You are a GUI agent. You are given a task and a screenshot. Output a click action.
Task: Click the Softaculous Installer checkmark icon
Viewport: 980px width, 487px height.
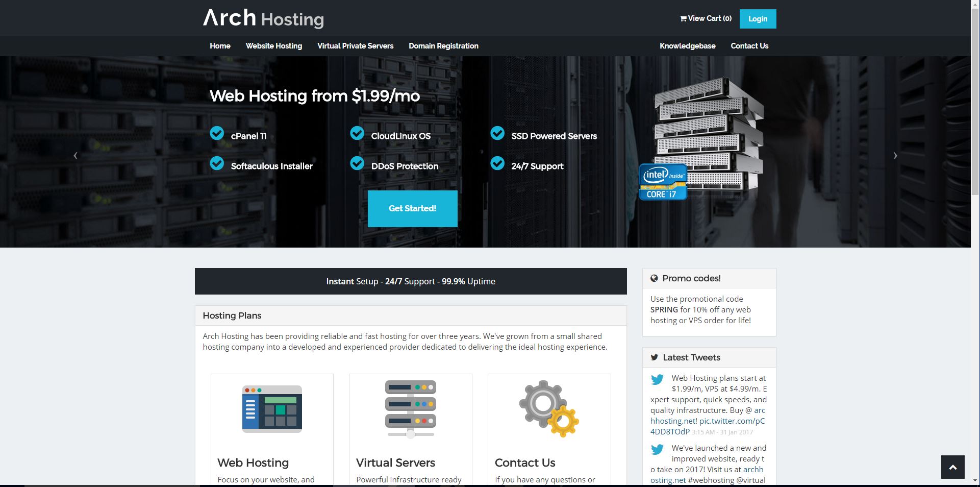217,163
